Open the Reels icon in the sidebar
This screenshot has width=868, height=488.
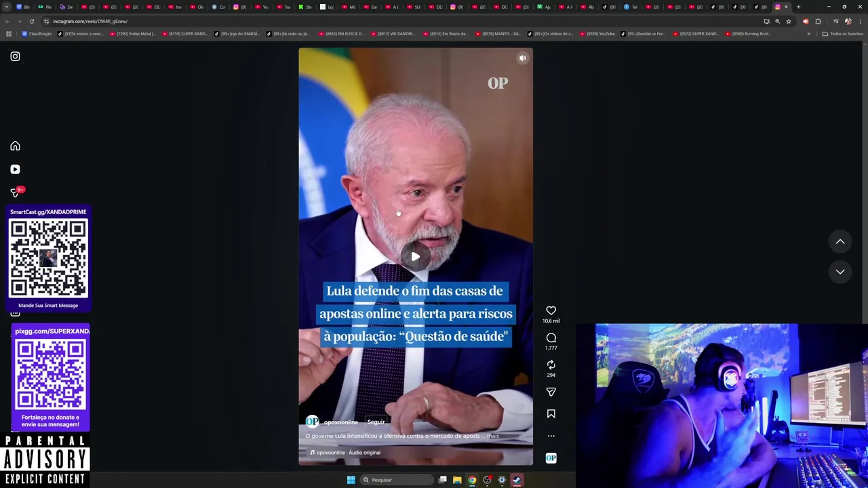click(x=15, y=169)
